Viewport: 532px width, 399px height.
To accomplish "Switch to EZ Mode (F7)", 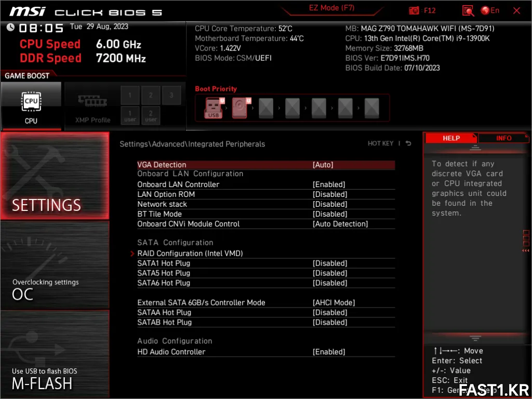I will click(331, 8).
